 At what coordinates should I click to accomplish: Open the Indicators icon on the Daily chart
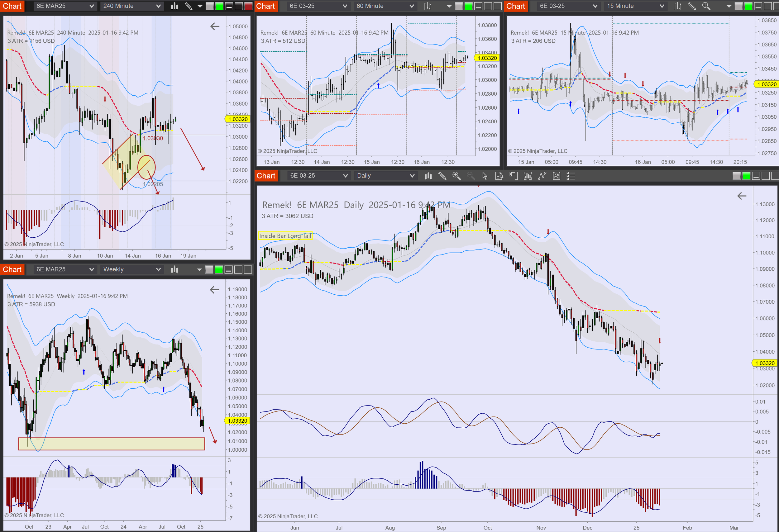(542, 176)
